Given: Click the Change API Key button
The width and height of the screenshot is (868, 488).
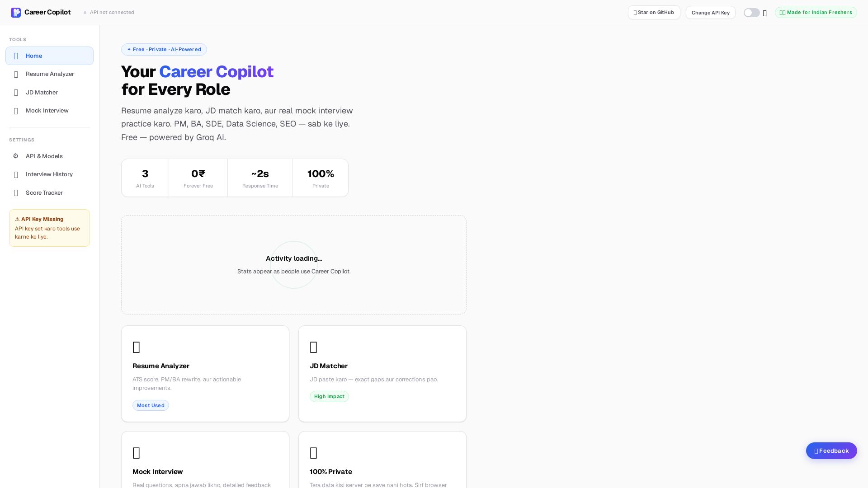Looking at the screenshot, I should pos(710,13).
